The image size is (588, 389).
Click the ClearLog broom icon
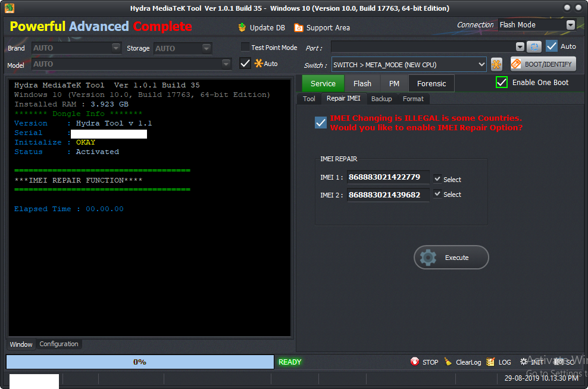point(448,362)
